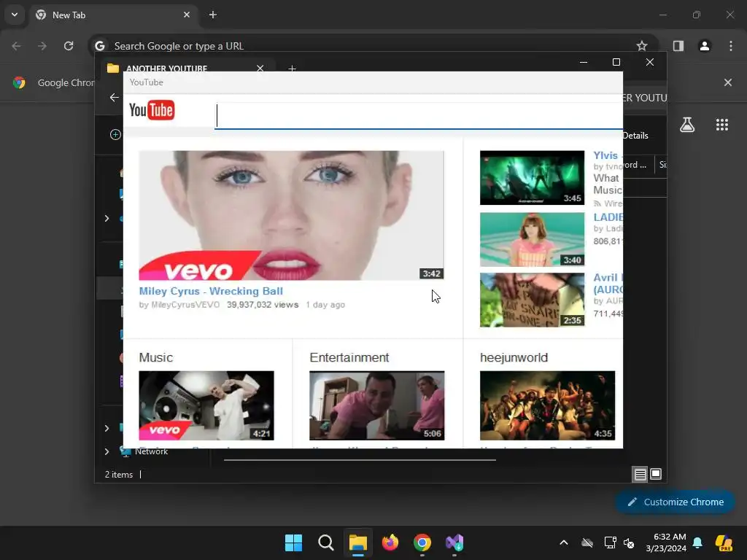This screenshot has height=560, width=747.
Task: Open the Miley Cyrus - Wrecking Ball link
Action: (211, 291)
